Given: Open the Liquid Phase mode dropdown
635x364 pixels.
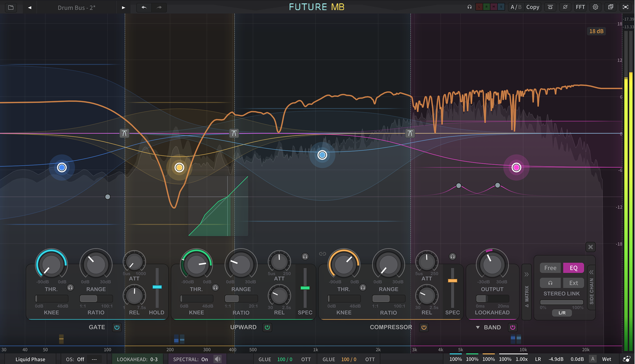Looking at the screenshot, I should click(30, 359).
